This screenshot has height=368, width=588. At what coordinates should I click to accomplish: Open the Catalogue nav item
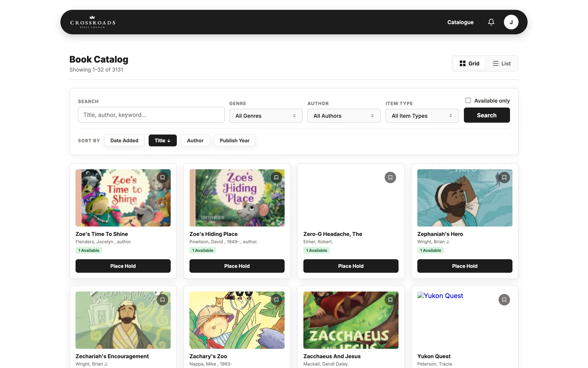point(460,22)
